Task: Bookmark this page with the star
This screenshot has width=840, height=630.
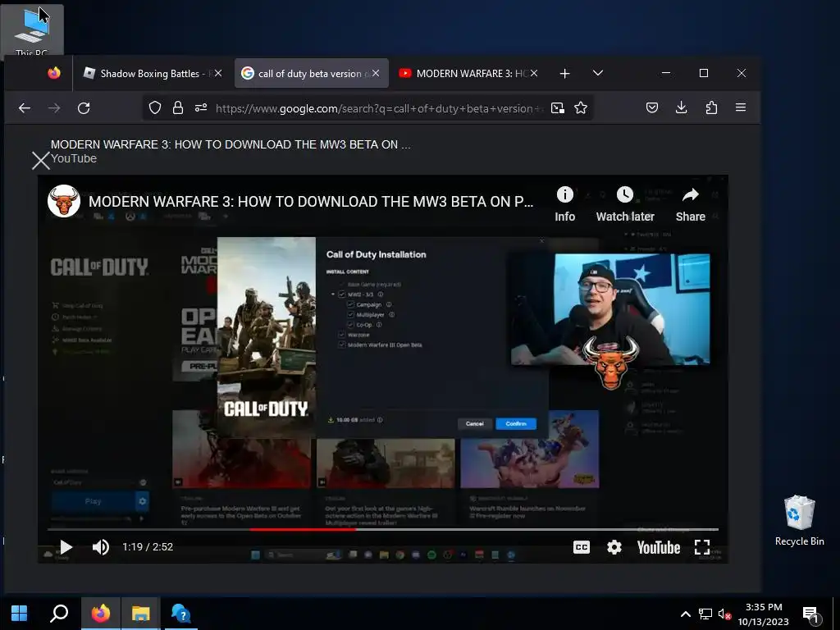Action: point(581,108)
